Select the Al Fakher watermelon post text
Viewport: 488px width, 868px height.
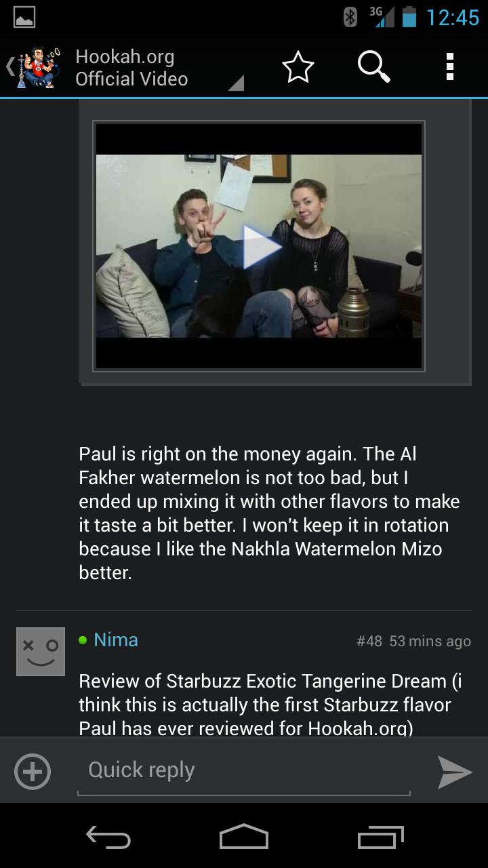pyautogui.click(x=269, y=513)
